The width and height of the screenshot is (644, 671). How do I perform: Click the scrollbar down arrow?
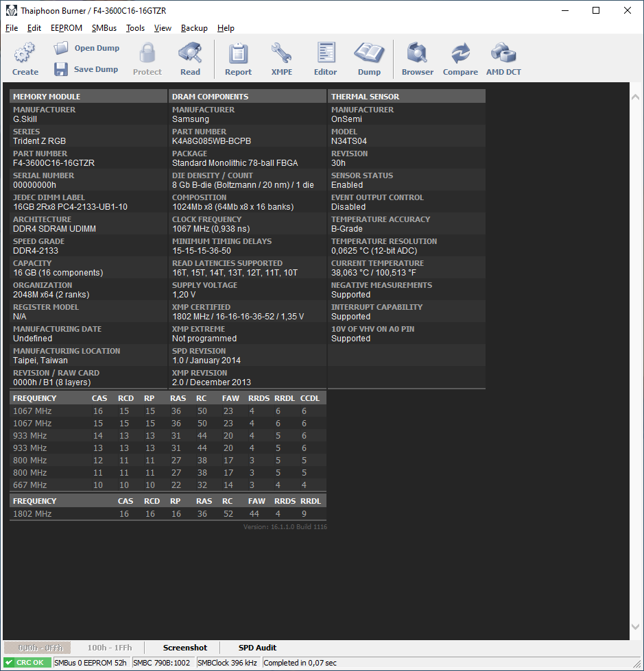(x=636, y=626)
